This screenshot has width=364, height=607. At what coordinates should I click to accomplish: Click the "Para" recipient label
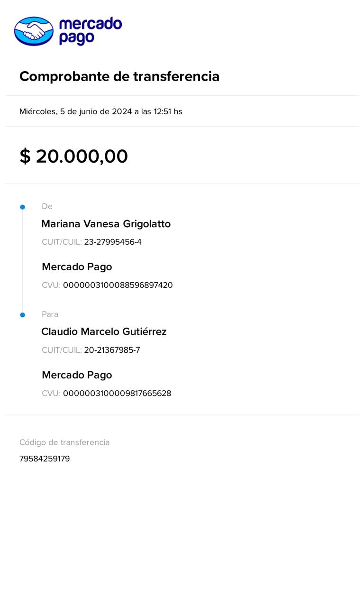tap(50, 314)
